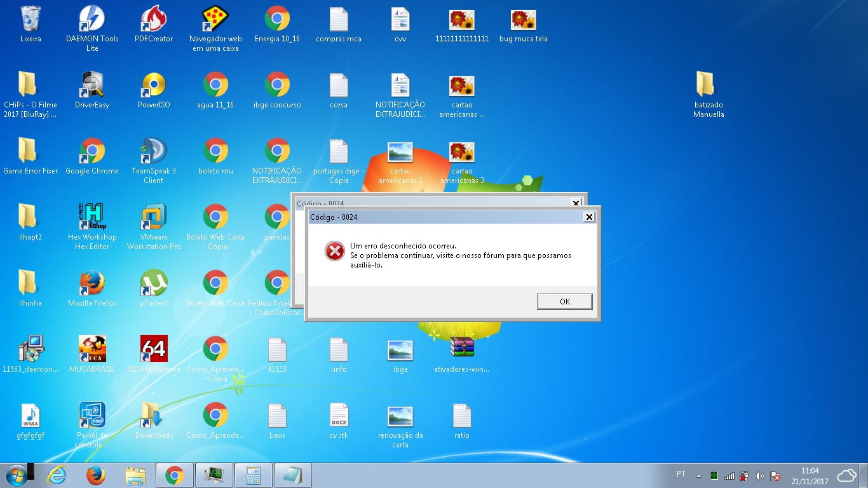
Task: Open the Windows Start menu
Action: click(x=16, y=475)
